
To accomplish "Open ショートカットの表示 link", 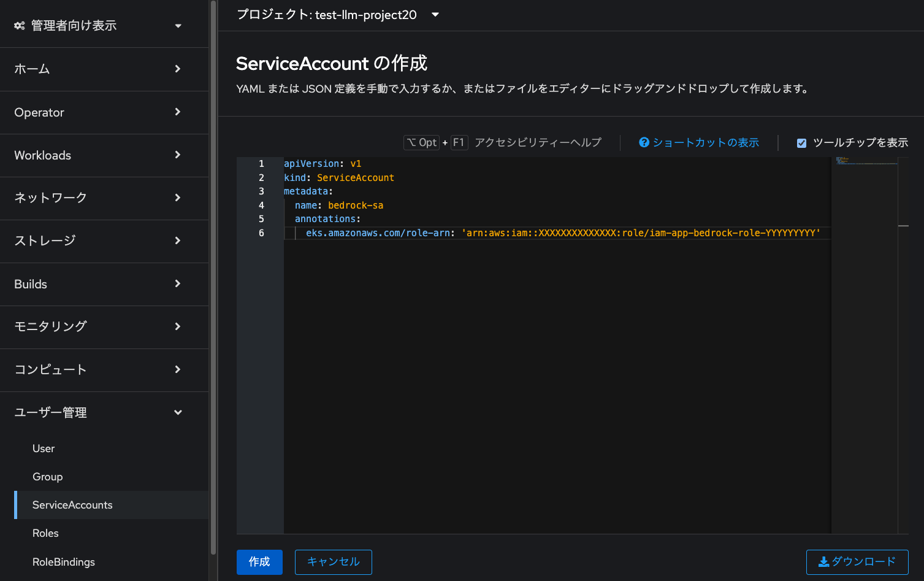I will (705, 142).
